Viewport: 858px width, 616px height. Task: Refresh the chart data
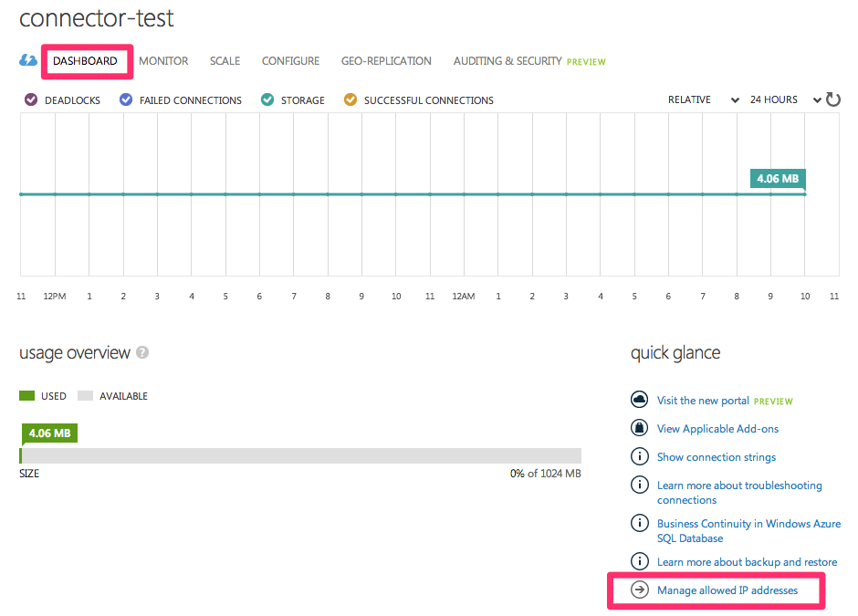click(x=833, y=99)
